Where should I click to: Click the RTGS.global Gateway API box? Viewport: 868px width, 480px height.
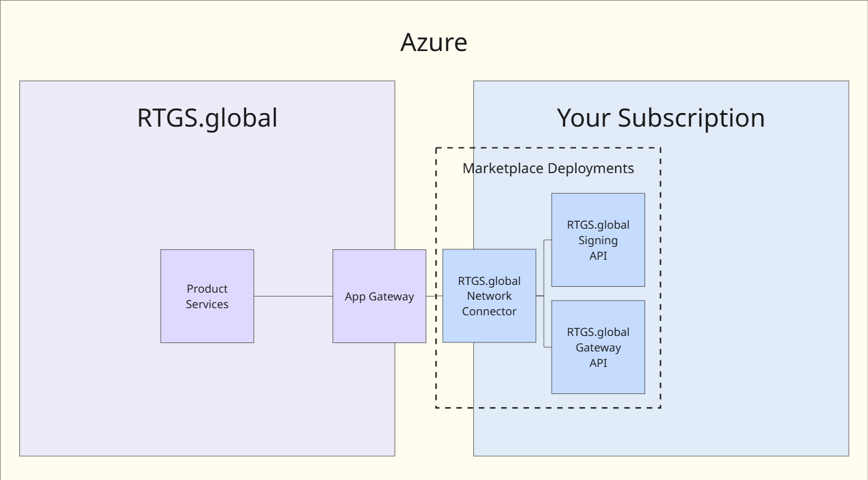(598, 347)
